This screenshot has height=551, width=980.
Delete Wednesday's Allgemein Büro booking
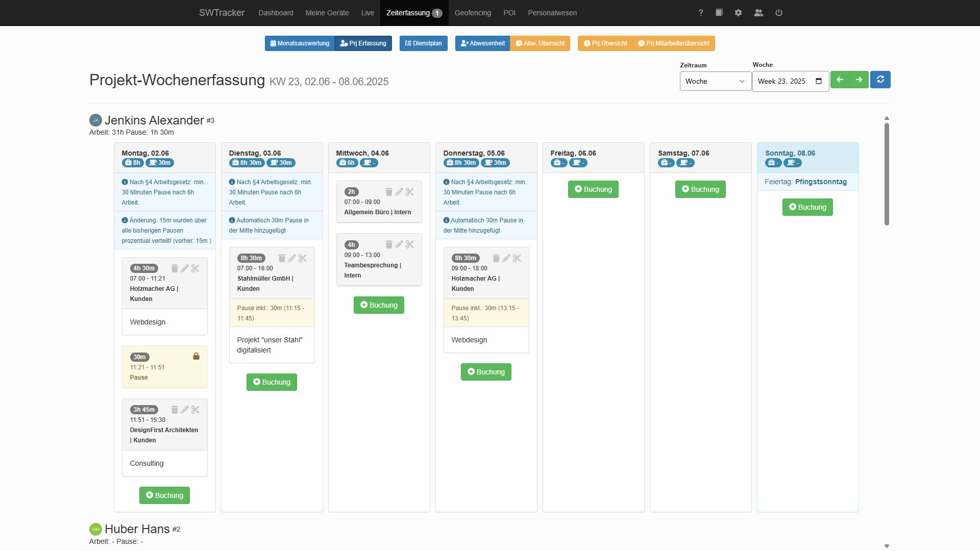point(389,192)
